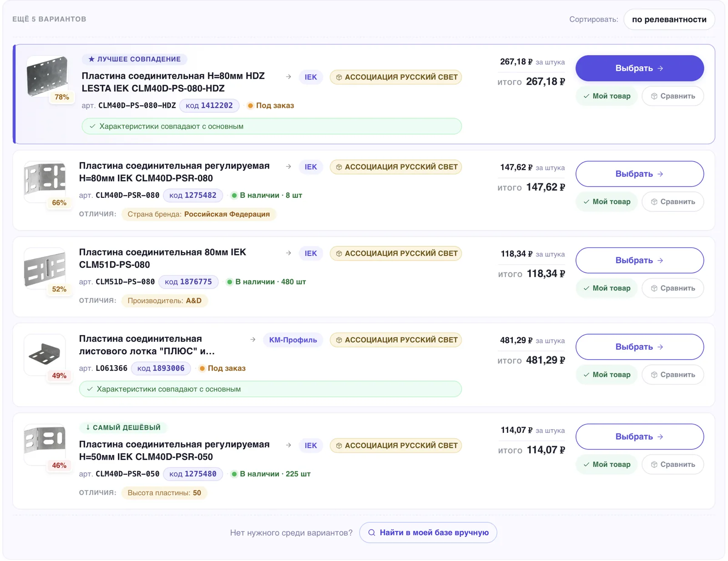Open title 'Пластина соединительная 80мм IEK CLM51D-PS-080'

point(162,258)
